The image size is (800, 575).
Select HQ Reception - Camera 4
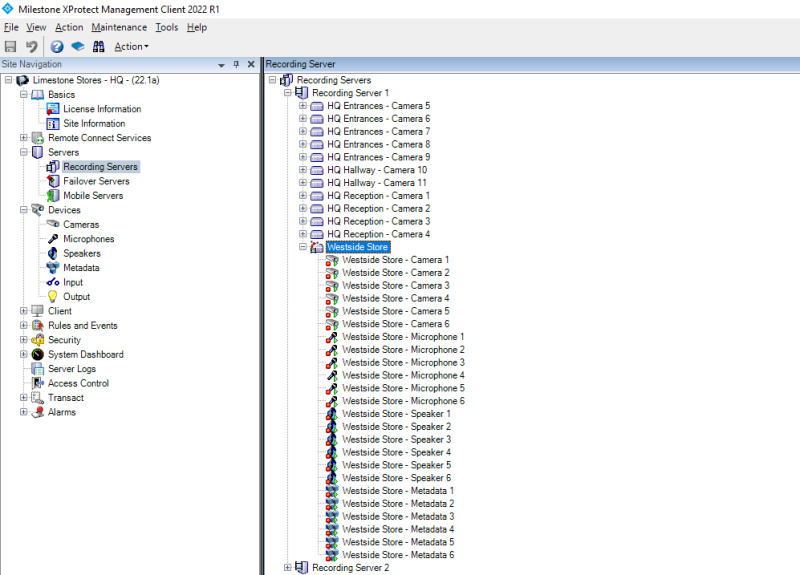point(379,234)
